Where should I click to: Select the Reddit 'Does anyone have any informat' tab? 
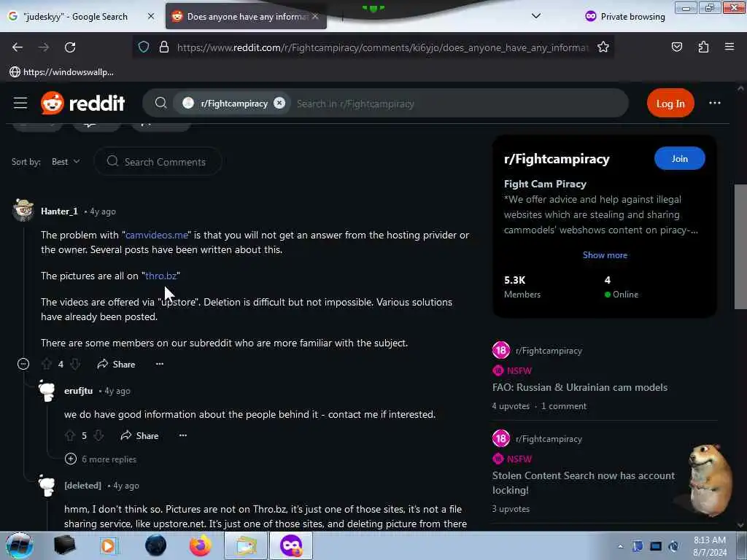[247, 16]
